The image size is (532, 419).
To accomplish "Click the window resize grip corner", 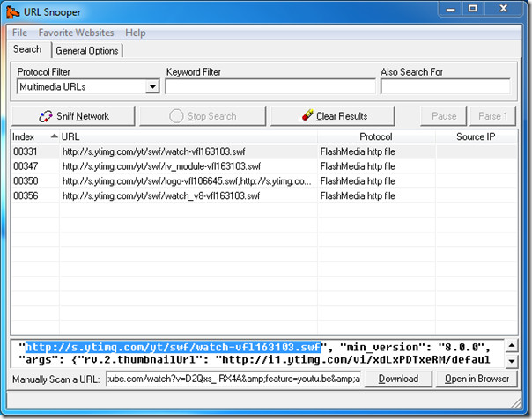I will coord(516,403).
